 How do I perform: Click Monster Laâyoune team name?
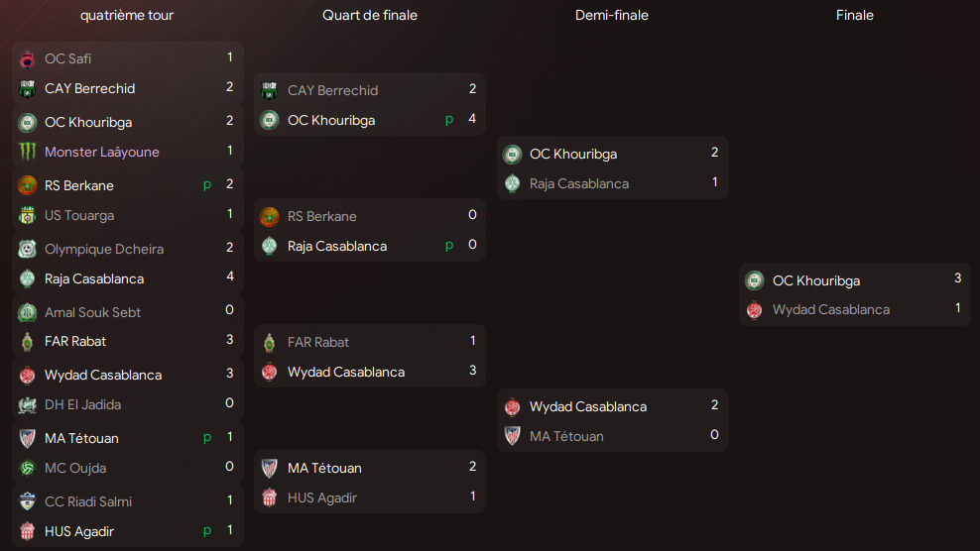(x=101, y=152)
